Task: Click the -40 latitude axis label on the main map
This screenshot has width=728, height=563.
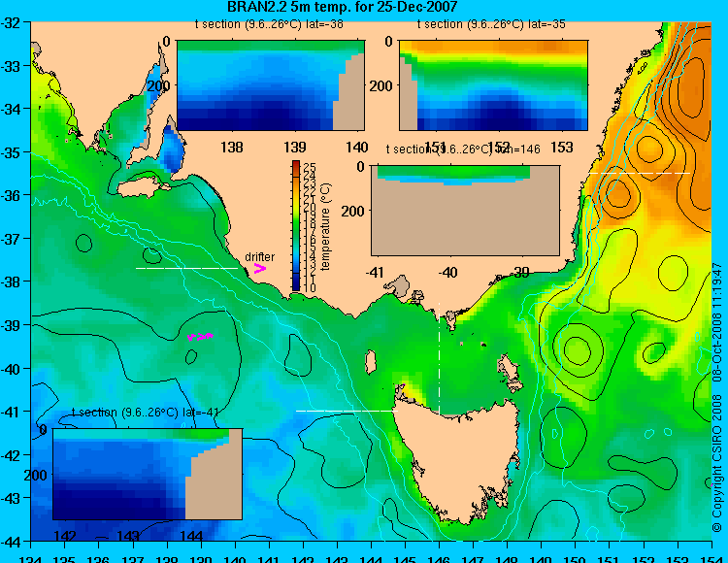Action: (x=11, y=369)
